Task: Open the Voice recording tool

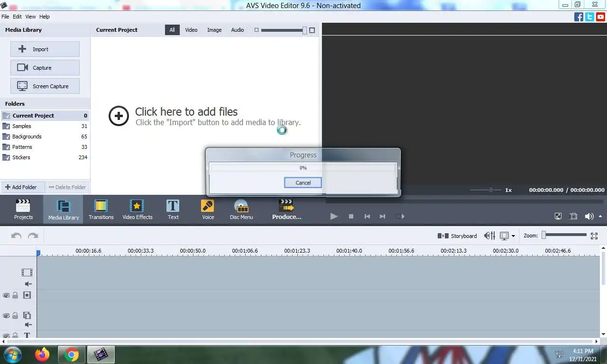Action: coord(208,209)
